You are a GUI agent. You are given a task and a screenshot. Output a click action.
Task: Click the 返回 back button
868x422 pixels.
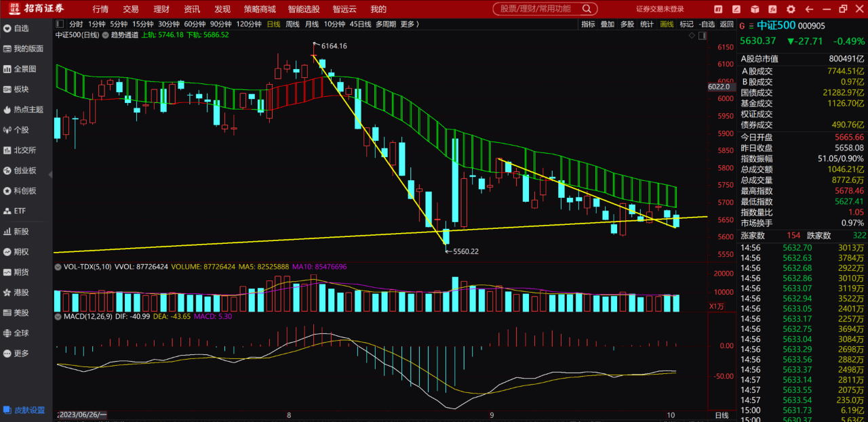point(726,24)
